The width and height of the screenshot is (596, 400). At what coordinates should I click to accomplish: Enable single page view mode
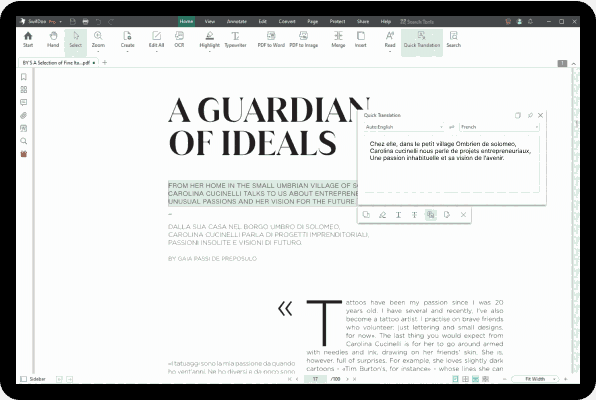[455, 379]
